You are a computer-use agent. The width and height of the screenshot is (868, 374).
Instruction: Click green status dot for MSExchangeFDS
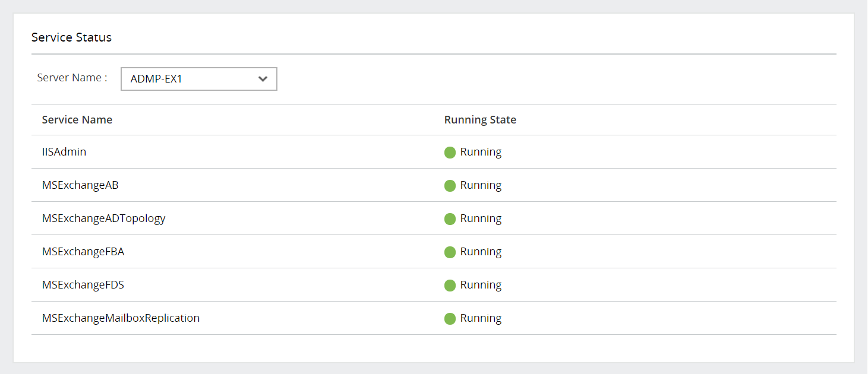point(450,286)
